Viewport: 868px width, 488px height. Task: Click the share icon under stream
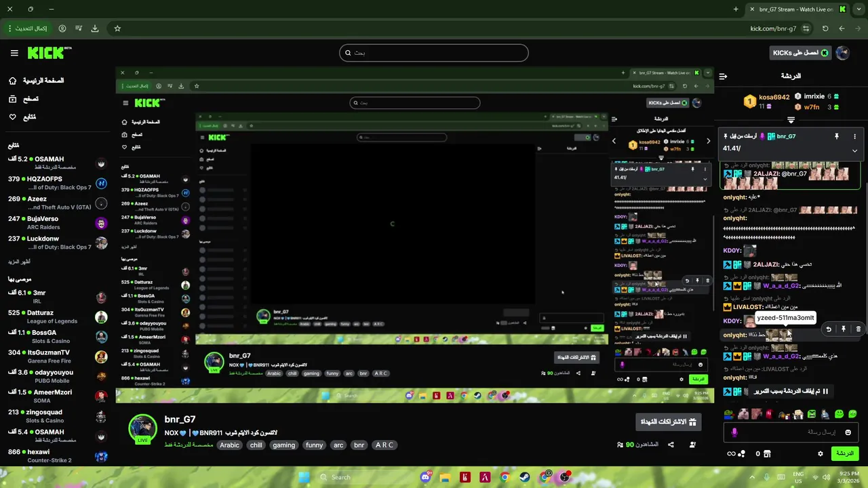tap(671, 445)
